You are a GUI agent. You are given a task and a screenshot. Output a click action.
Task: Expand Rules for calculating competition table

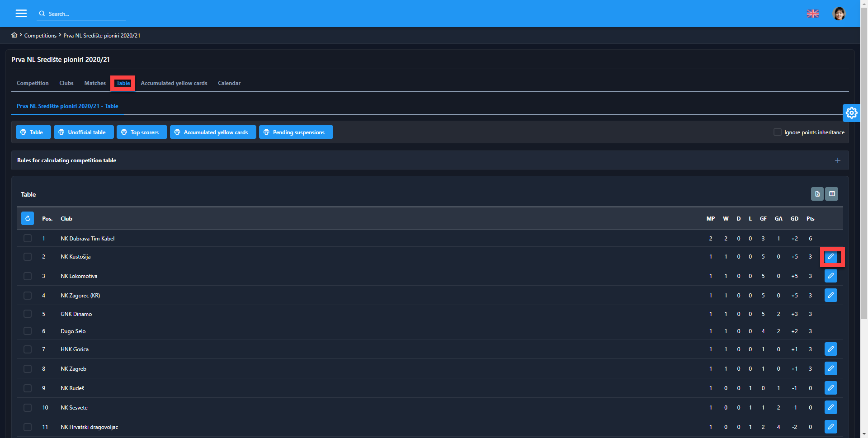click(x=838, y=160)
